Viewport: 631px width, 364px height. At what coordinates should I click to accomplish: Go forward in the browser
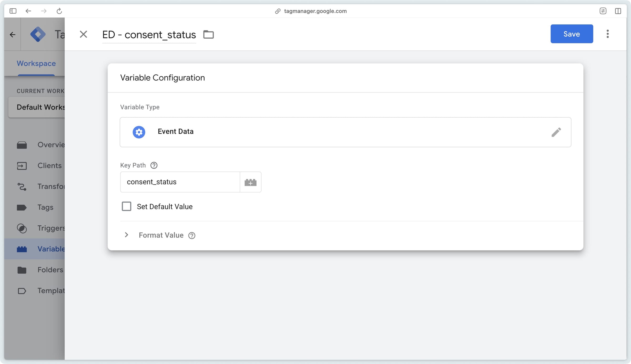[x=44, y=11]
